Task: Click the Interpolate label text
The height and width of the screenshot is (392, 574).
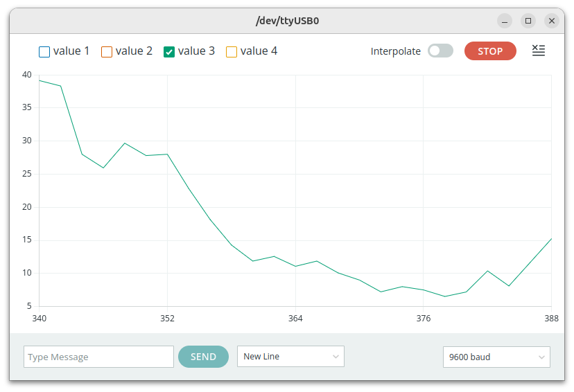Action: point(395,51)
